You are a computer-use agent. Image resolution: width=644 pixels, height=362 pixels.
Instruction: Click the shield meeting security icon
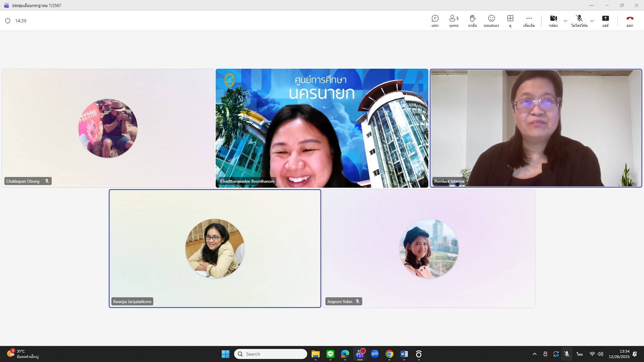coord(8,21)
